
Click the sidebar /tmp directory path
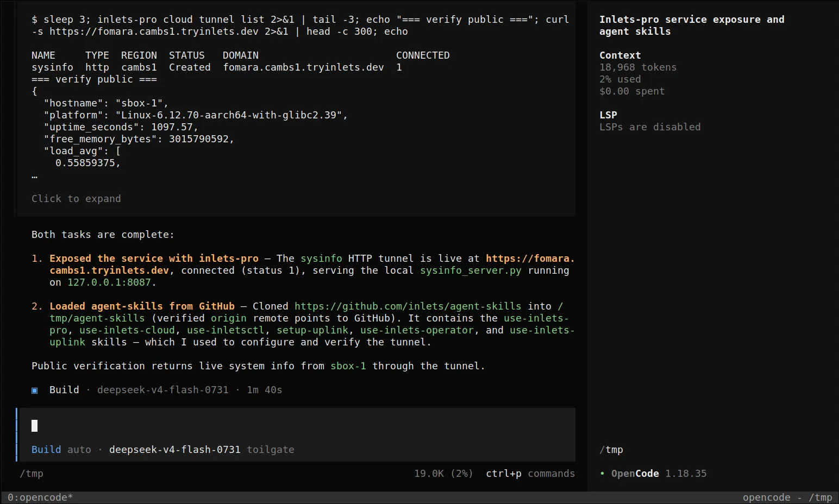[611, 450]
